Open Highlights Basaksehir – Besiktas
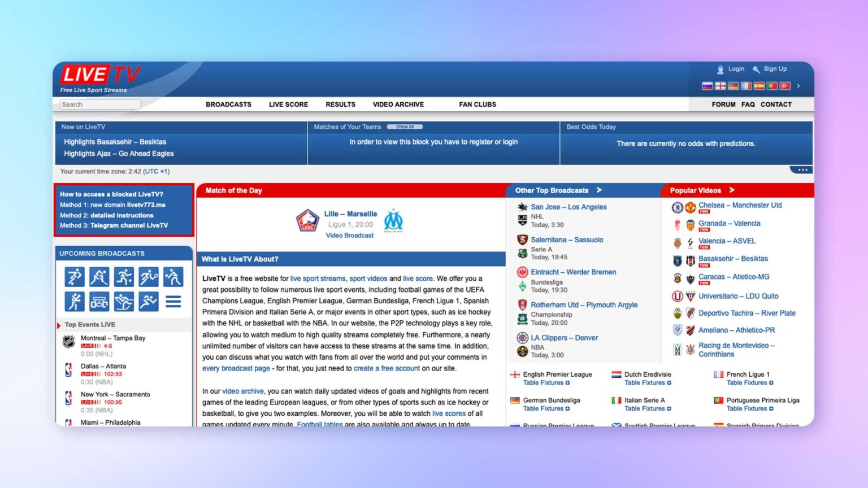This screenshot has height=488, width=868. tap(115, 142)
